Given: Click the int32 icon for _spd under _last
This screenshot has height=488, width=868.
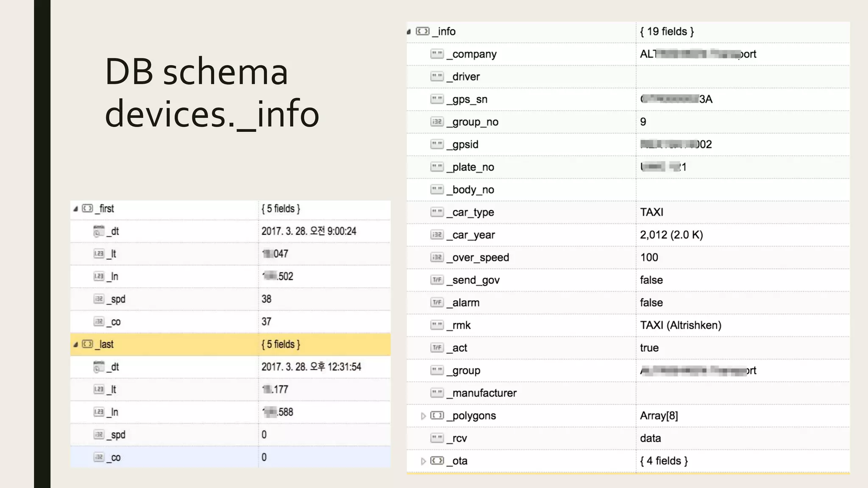Looking at the screenshot, I should [99, 435].
